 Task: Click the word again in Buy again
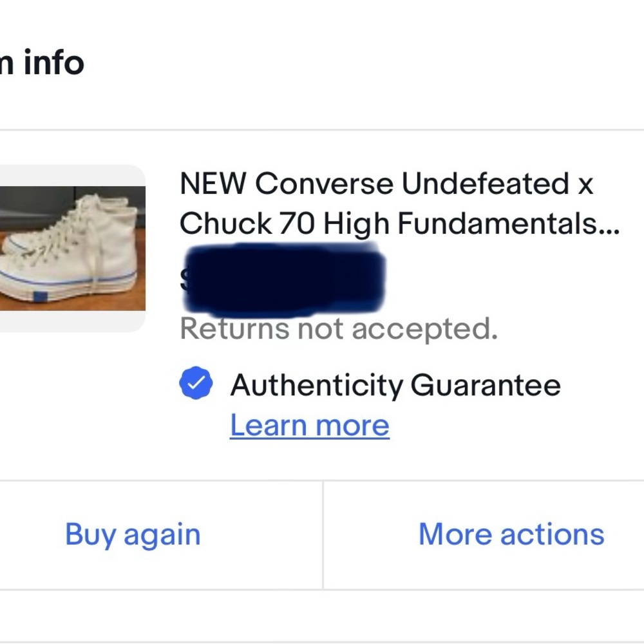tap(162, 535)
